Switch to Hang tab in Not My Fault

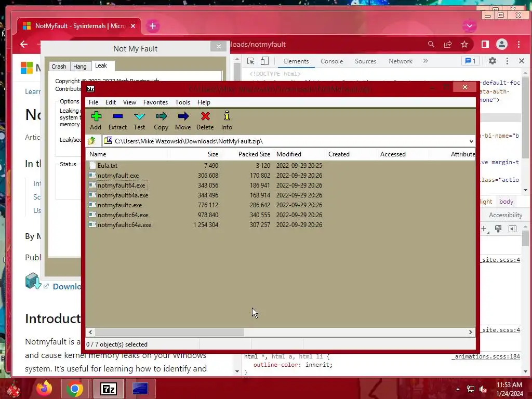(80, 66)
